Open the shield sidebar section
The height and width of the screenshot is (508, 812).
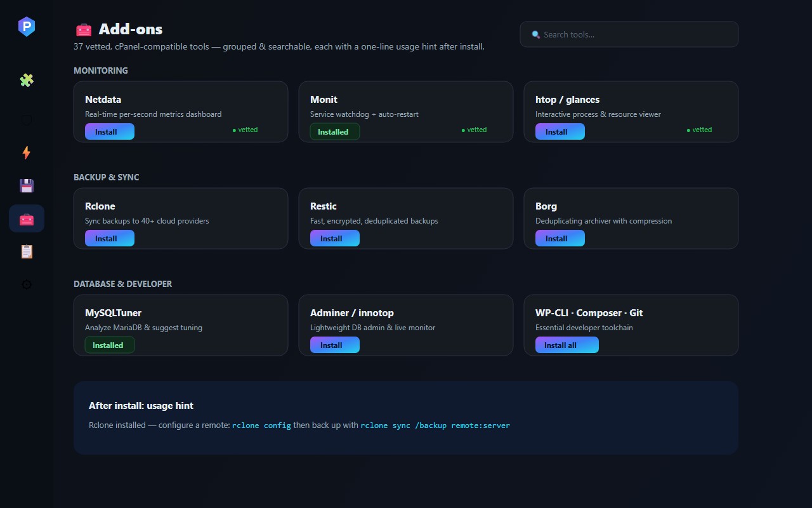tap(27, 119)
